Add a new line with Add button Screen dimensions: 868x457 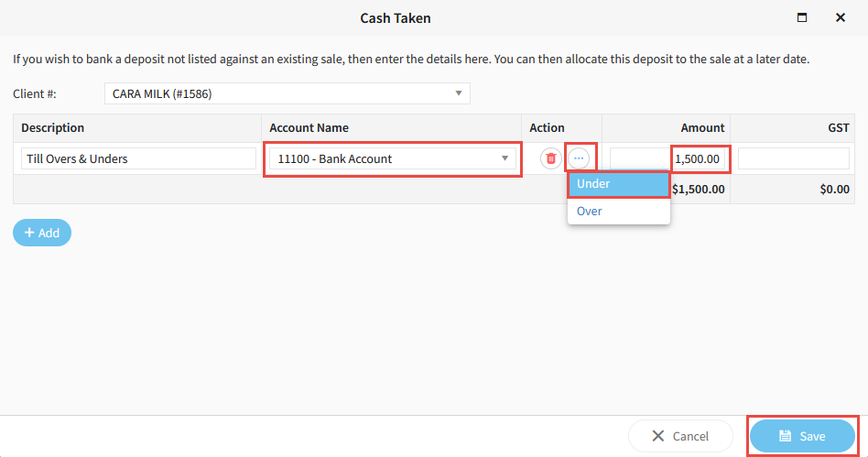42,233
